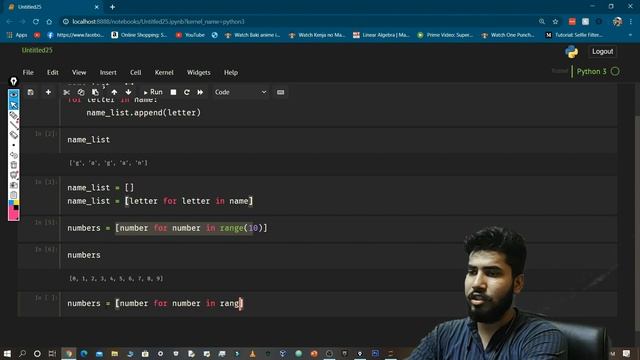Expand hidden bookmarks overflow chevron

631,35
